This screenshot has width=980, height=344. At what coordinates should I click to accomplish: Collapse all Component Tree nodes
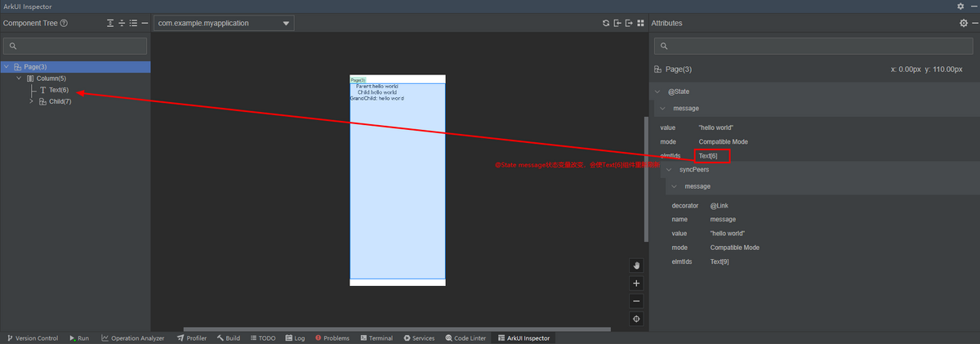click(x=122, y=24)
